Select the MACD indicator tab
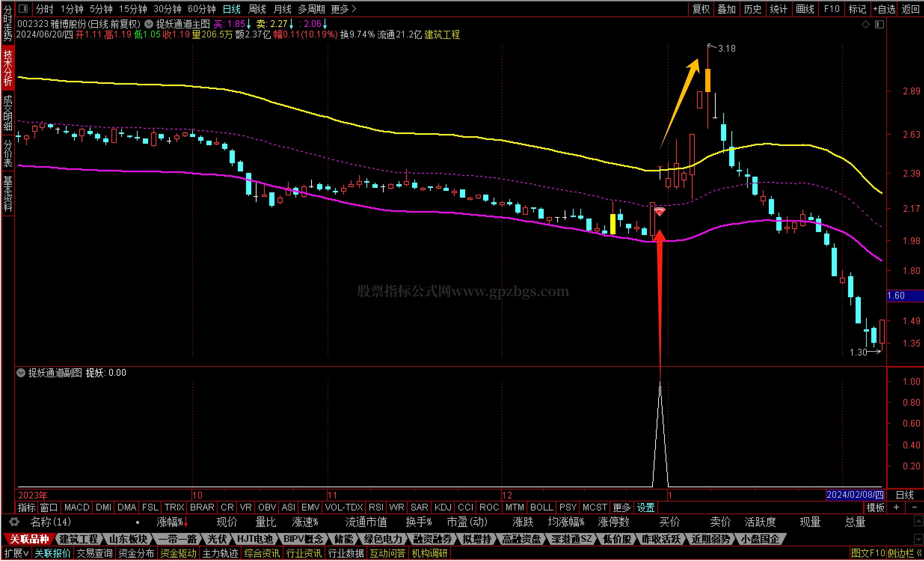Viewport: 924px width, 561px height. (x=77, y=507)
